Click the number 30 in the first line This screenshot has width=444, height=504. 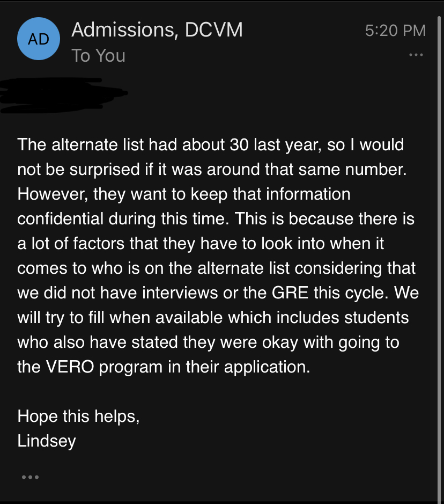tap(239, 144)
